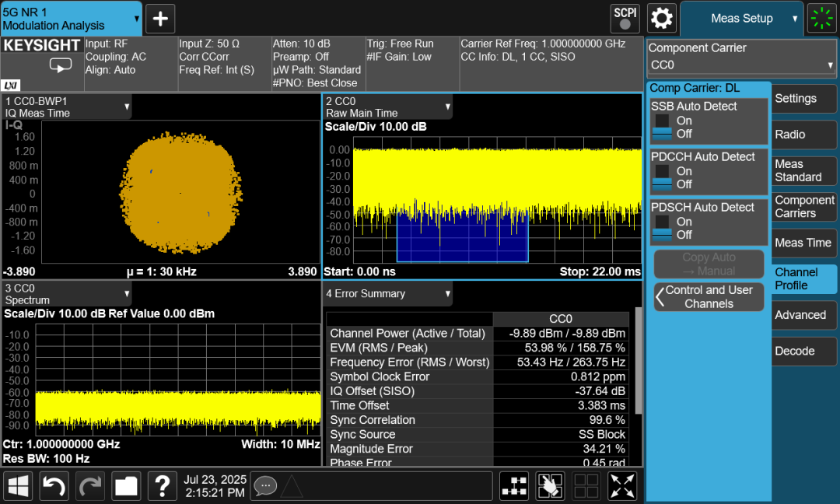Viewport: 840px width, 504px height.
Task: Toggle SSB Auto Detect switch
Action: (662, 128)
